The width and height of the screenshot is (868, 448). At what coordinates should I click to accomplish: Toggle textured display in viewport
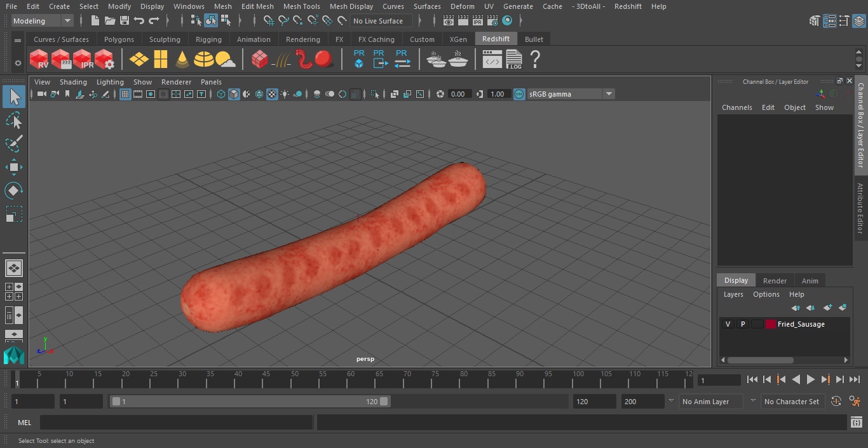click(x=272, y=94)
